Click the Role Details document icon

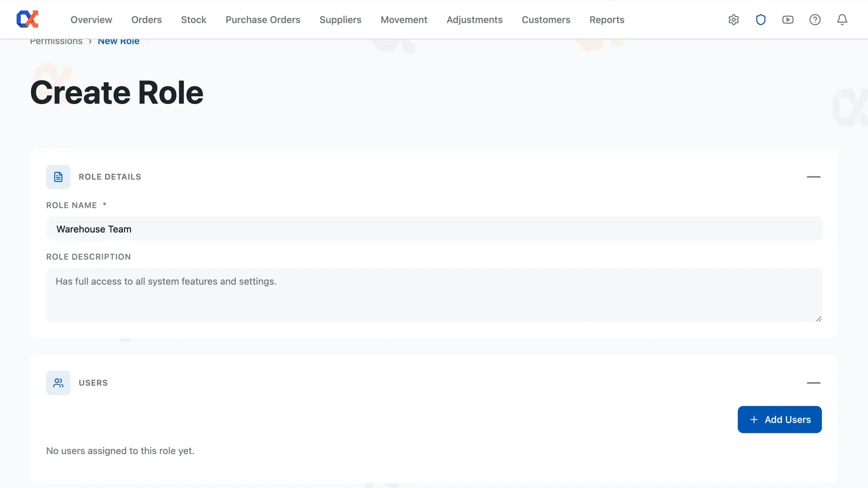point(58,177)
